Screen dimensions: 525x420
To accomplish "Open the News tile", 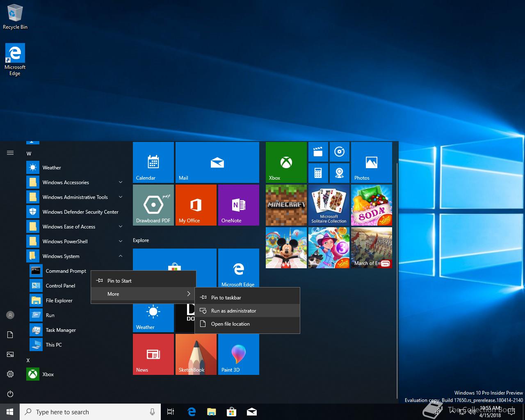I will (x=153, y=354).
